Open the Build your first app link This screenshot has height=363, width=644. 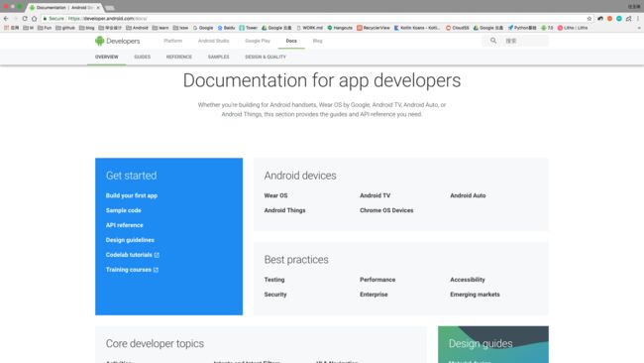pos(132,195)
